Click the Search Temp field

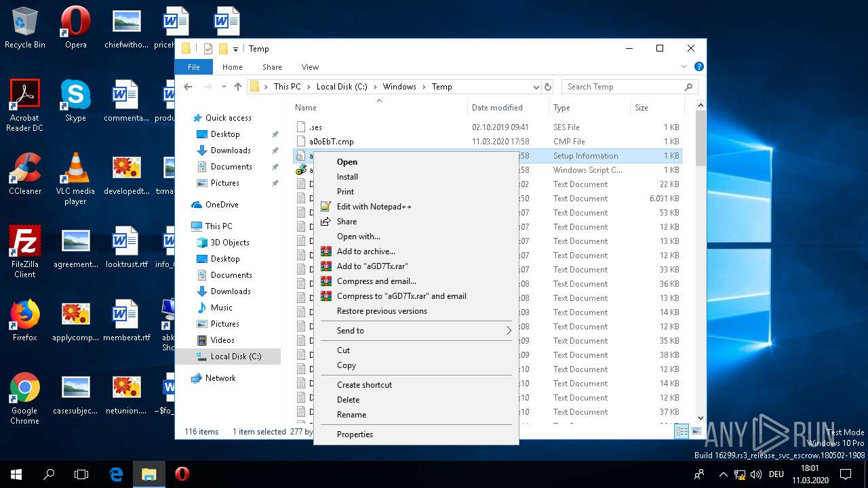pyautogui.click(x=629, y=87)
